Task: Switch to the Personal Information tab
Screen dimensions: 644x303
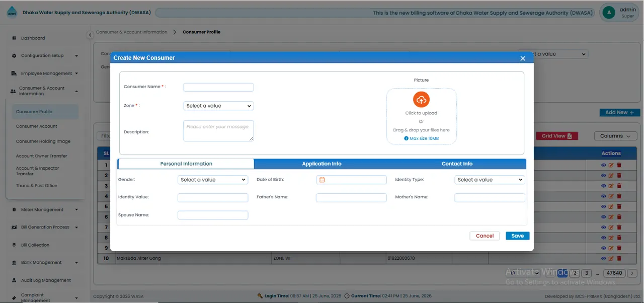Action: click(x=186, y=164)
